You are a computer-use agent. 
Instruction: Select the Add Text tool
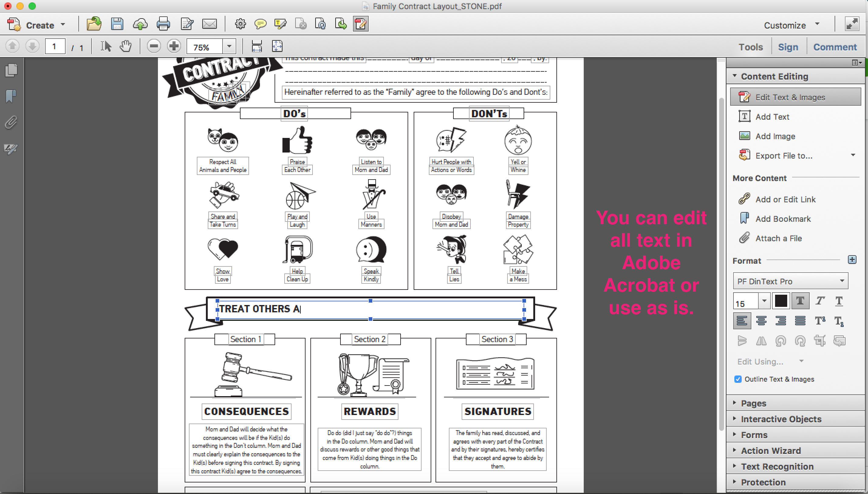pos(772,116)
